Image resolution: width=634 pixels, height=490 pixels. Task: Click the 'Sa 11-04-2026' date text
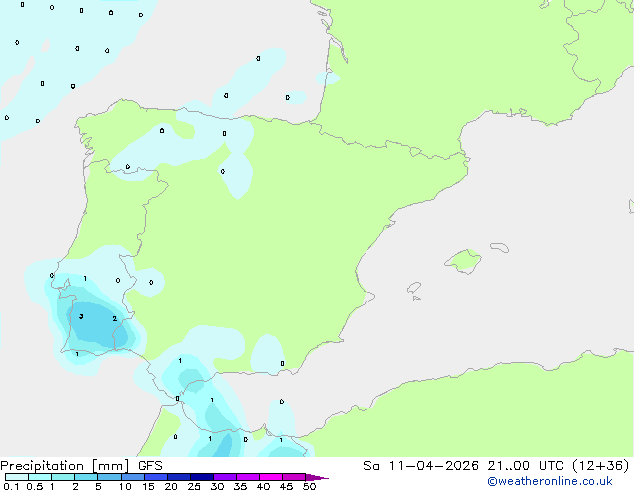click(421, 466)
